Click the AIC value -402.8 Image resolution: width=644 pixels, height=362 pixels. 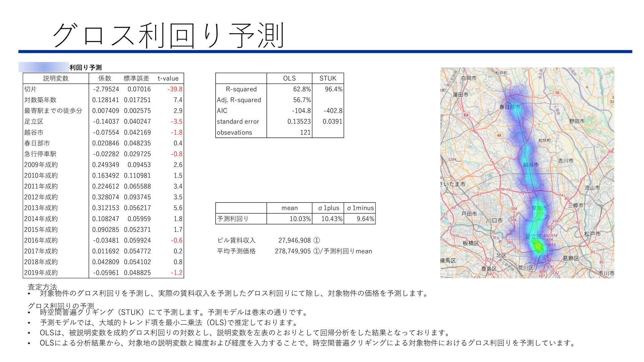tap(333, 111)
